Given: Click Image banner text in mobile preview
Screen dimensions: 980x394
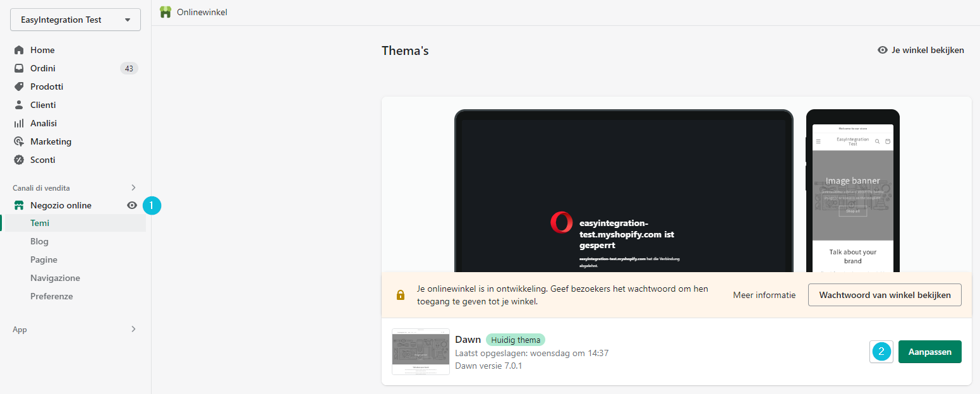Looking at the screenshot, I should click(x=853, y=181).
